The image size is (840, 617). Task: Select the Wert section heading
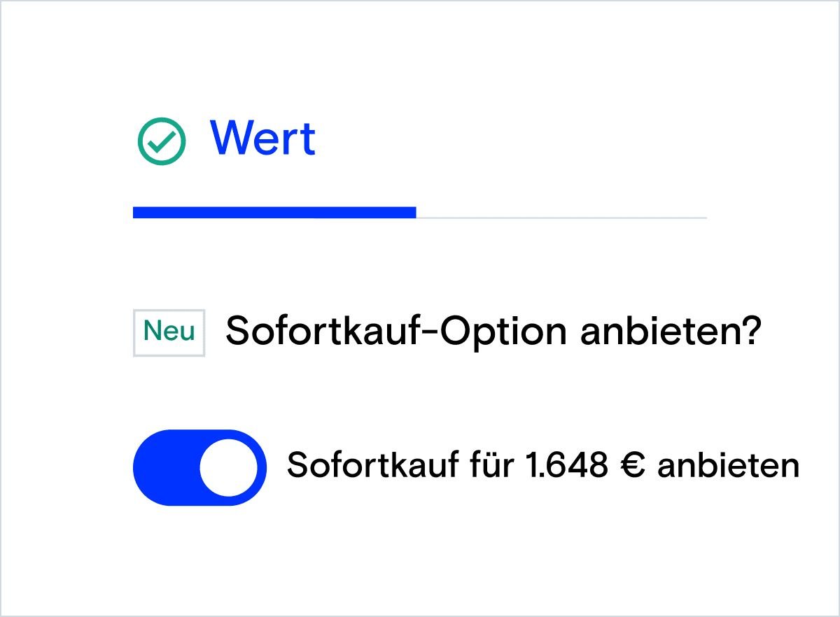point(262,138)
